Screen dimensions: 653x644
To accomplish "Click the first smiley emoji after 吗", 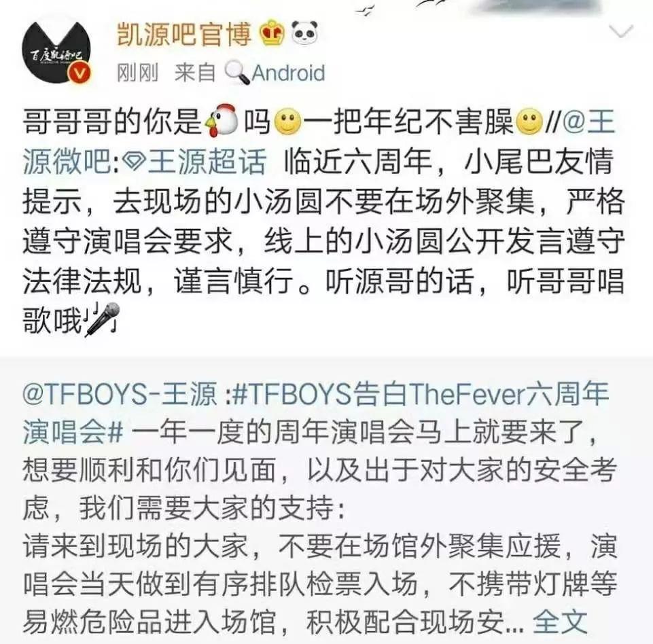I will (288, 122).
